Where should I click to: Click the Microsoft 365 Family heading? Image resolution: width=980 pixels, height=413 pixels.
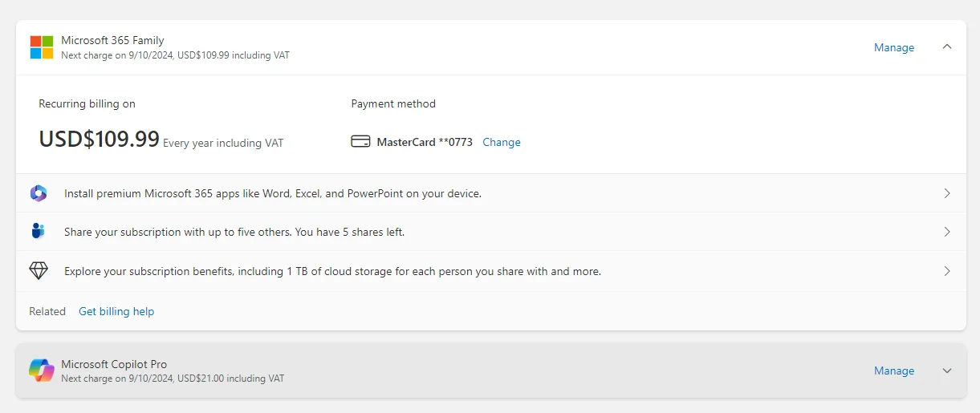(112, 40)
